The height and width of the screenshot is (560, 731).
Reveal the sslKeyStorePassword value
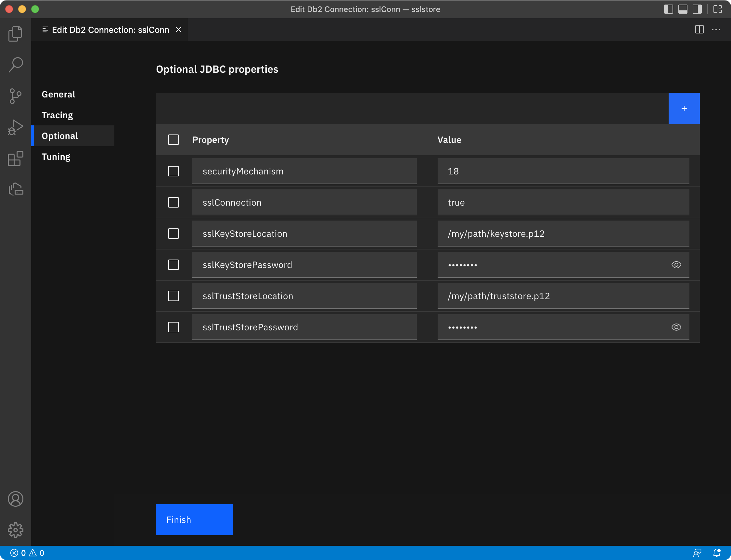point(676,264)
